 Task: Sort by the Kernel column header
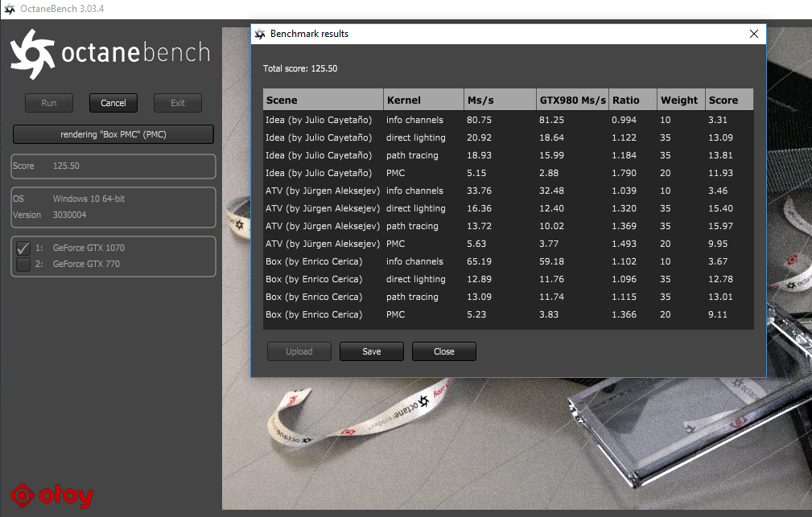[423, 100]
